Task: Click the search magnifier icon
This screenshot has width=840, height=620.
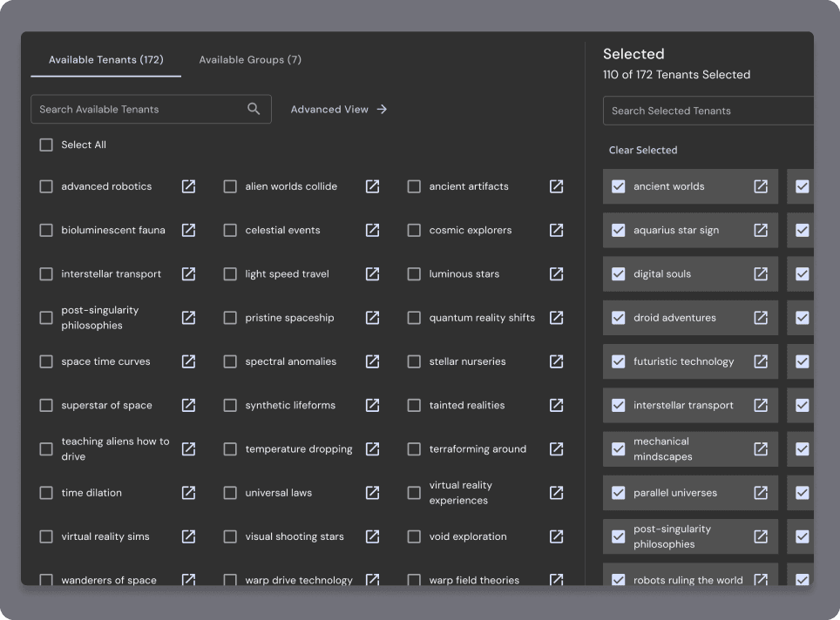Action: tap(254, 109)
